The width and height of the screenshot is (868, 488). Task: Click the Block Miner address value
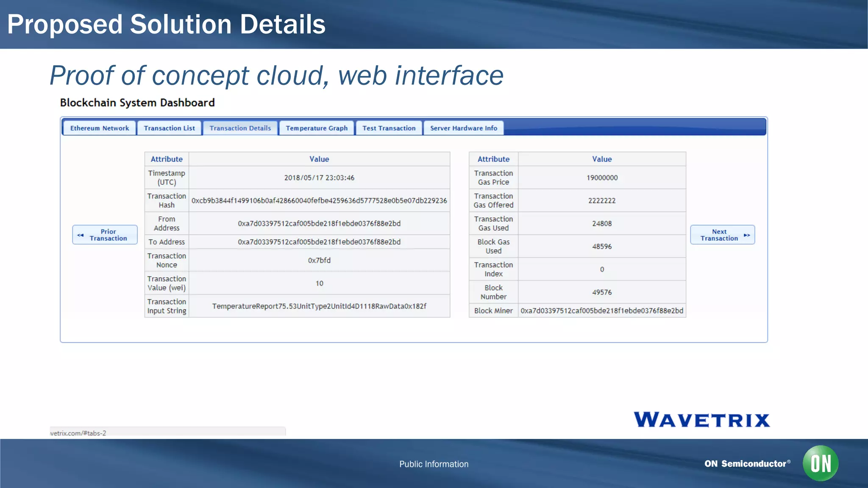pos(602,311)
